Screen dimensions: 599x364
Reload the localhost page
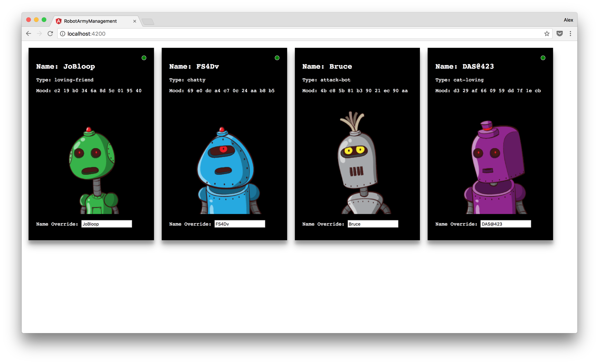pyautogui.click(x=50, y=33)
